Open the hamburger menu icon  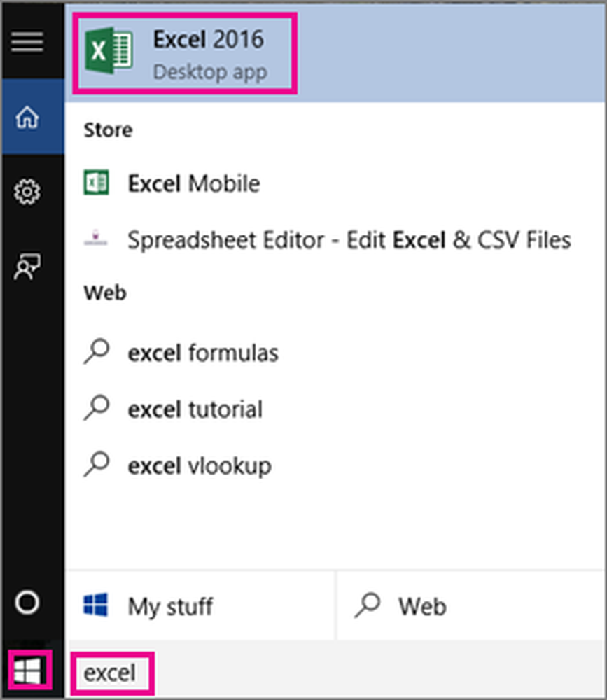27,42
